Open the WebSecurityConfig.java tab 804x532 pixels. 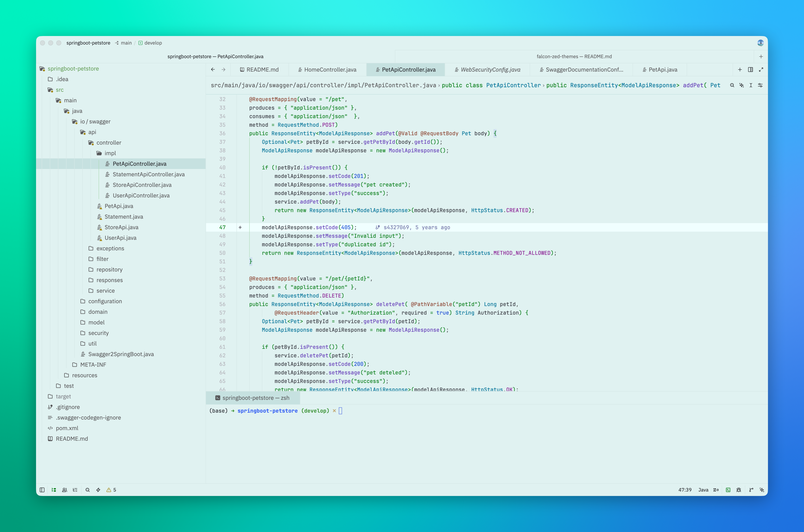487,70
